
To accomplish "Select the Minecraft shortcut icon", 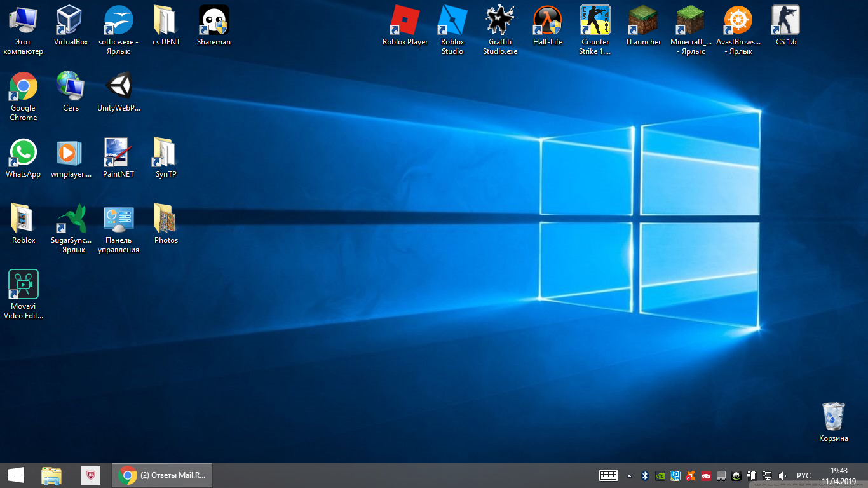I will point(691,30).
